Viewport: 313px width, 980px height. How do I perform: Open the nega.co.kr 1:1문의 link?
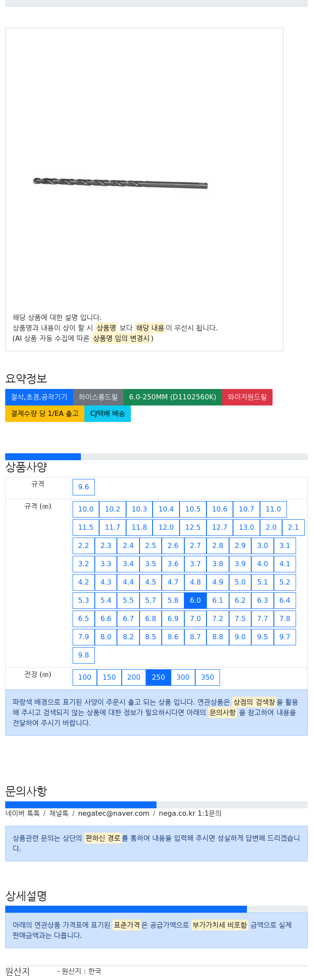pyautogui.click(x=190, y=814)
